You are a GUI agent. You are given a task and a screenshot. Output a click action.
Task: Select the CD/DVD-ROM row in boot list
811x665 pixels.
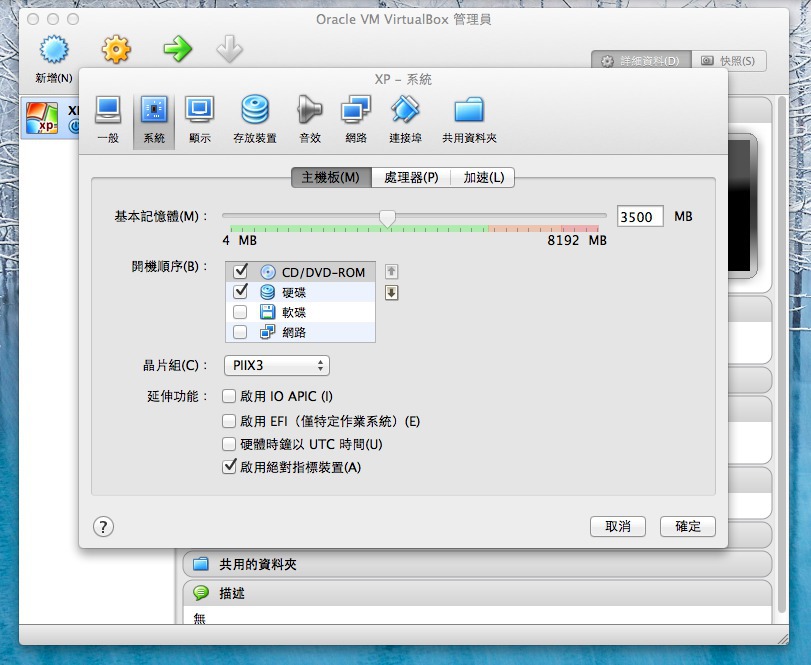tap(300, 272)
